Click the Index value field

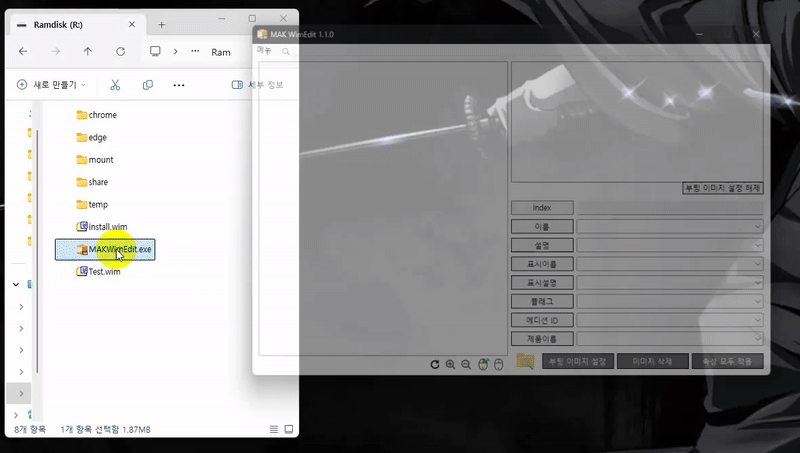coord(670,208)
